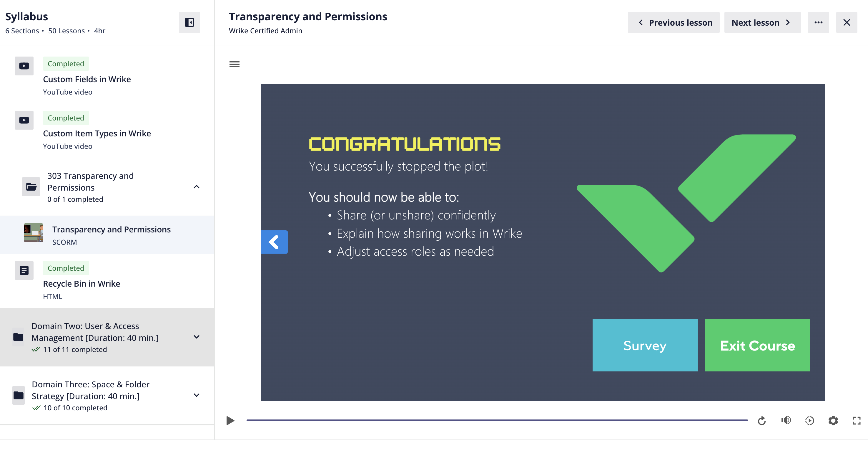Expand Domain Three: Space & Folder Strategy
Screen dimensions: 868x456
197,395
